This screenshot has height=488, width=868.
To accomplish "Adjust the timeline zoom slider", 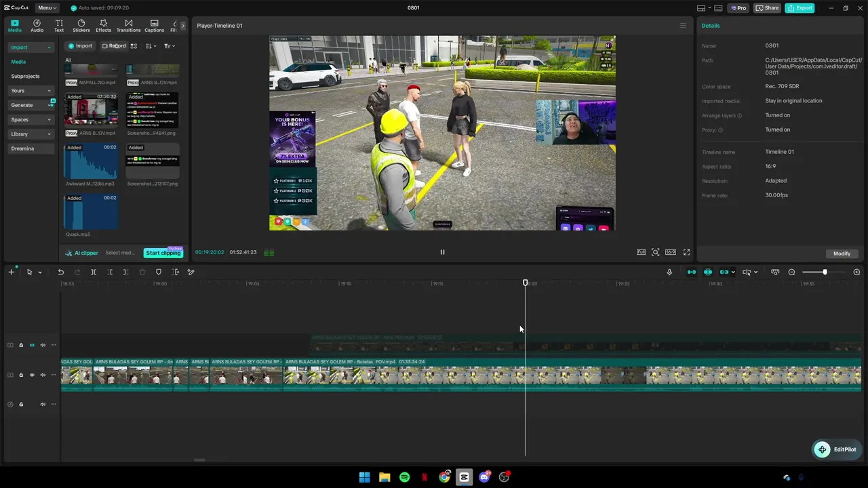I will click(x=825, y=272).
